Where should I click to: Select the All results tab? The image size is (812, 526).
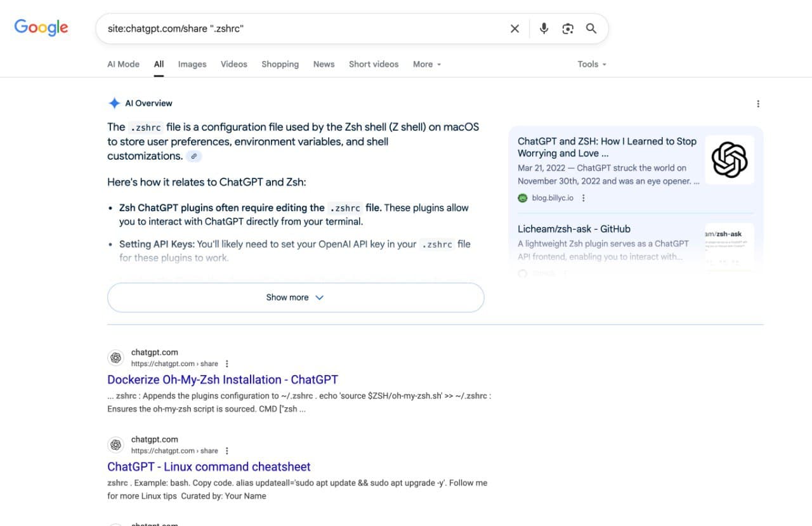(x=159, y=64)
